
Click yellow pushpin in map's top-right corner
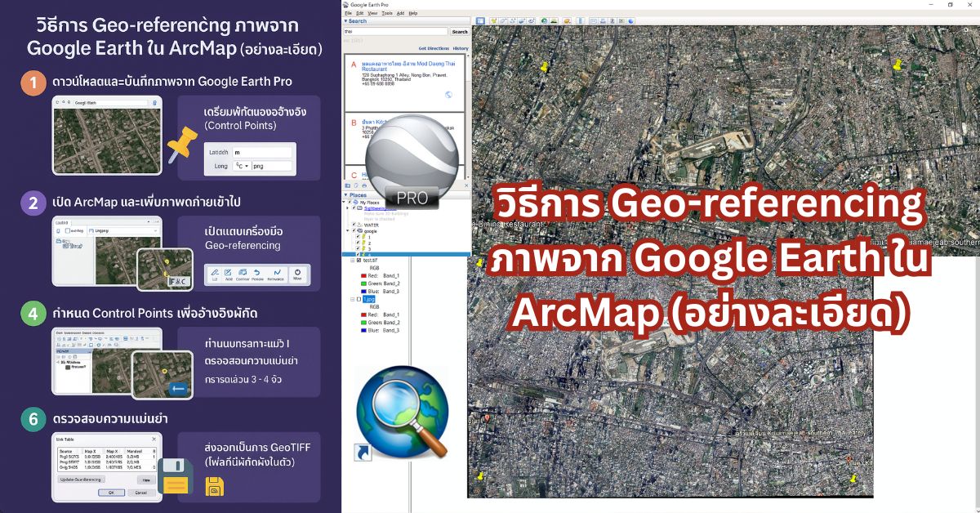point(898,65)
